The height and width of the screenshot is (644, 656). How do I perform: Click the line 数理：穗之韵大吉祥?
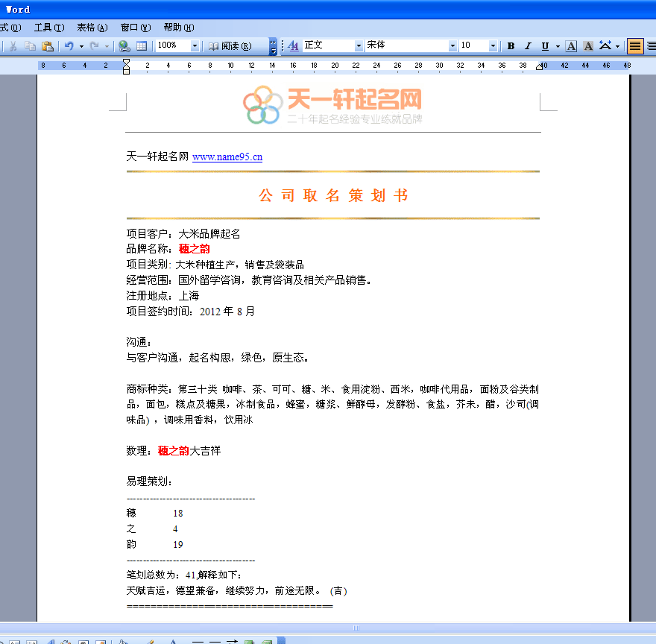tap(173, 451)
